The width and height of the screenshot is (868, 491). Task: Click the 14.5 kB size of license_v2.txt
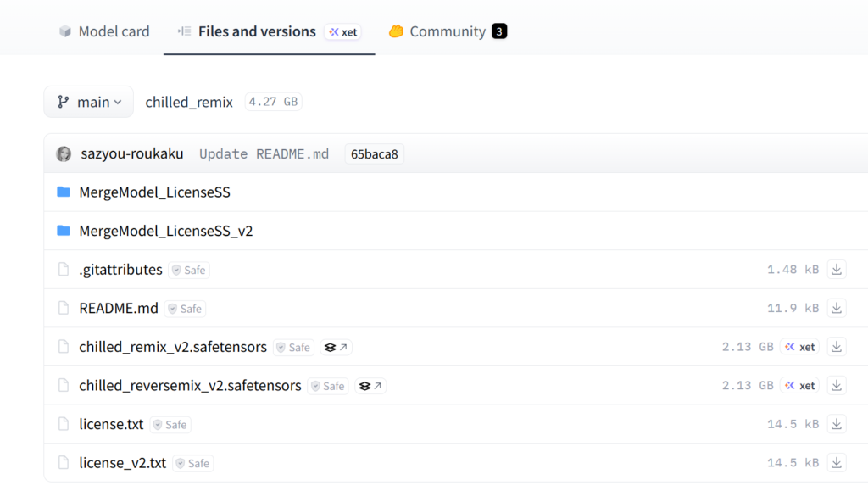[x=793, y=463]
